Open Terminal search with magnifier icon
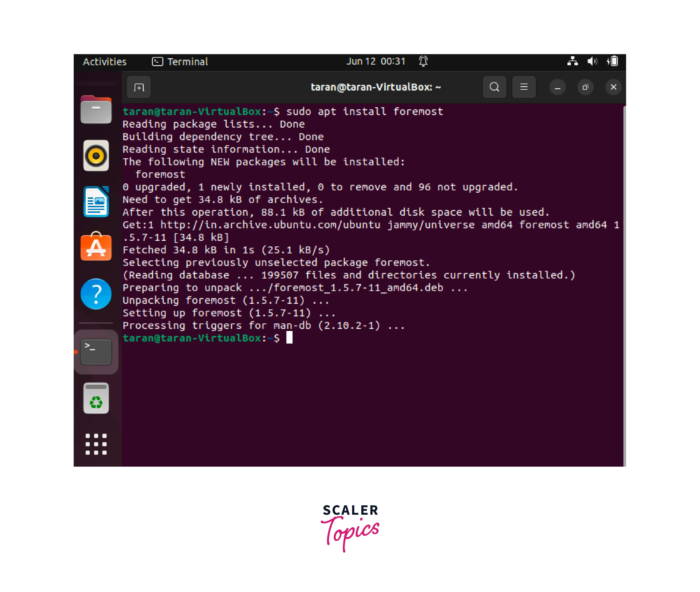This screenshot has width=700, height=592. pos(494,87)
